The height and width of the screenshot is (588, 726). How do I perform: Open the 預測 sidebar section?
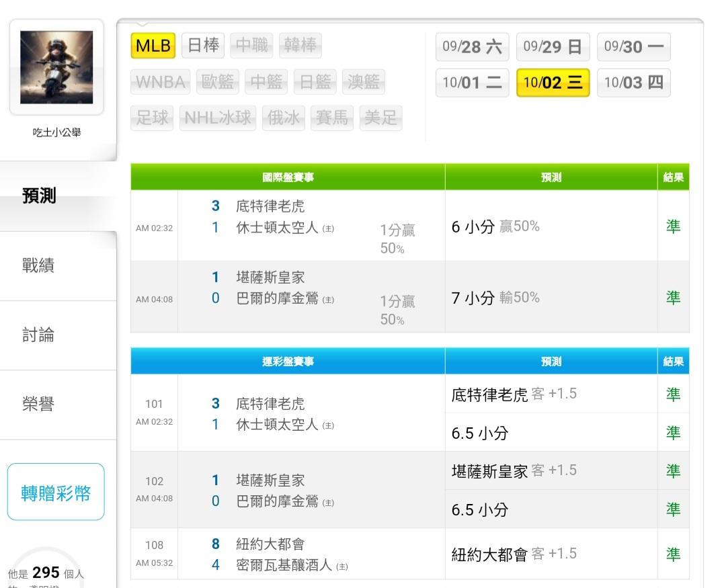coord(58,196)
